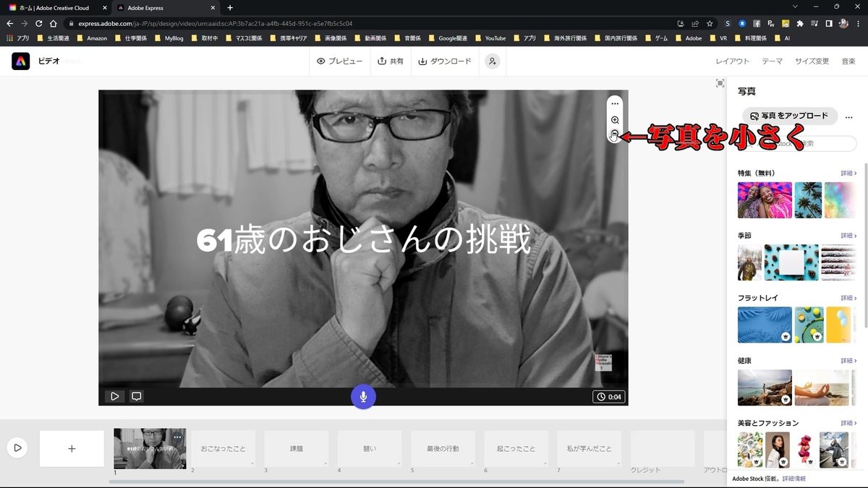Open the three-dot menu on slide 1 thumbnail
The image size is (868, 488).
[x=177, y=437]
